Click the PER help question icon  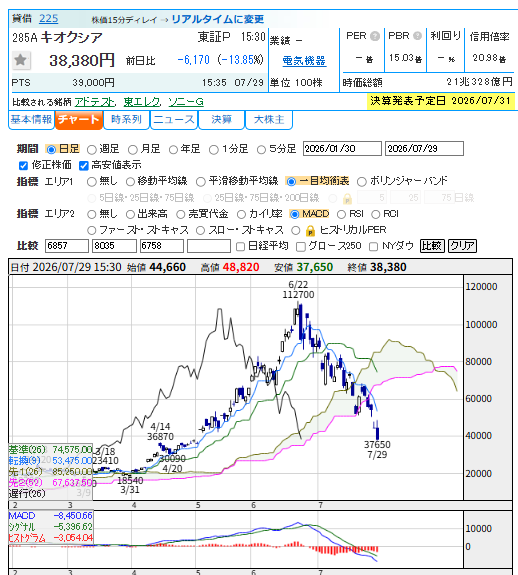pyautogui.click(x=375, y=36)
